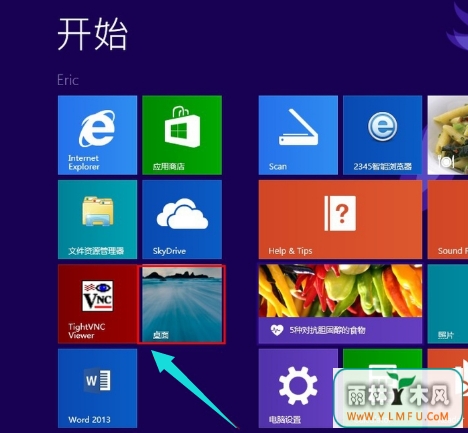Open the SkyDrive cloud tile
Viewport: 468px width, 433px height.
pyautogui.click(x=182, y=220)
